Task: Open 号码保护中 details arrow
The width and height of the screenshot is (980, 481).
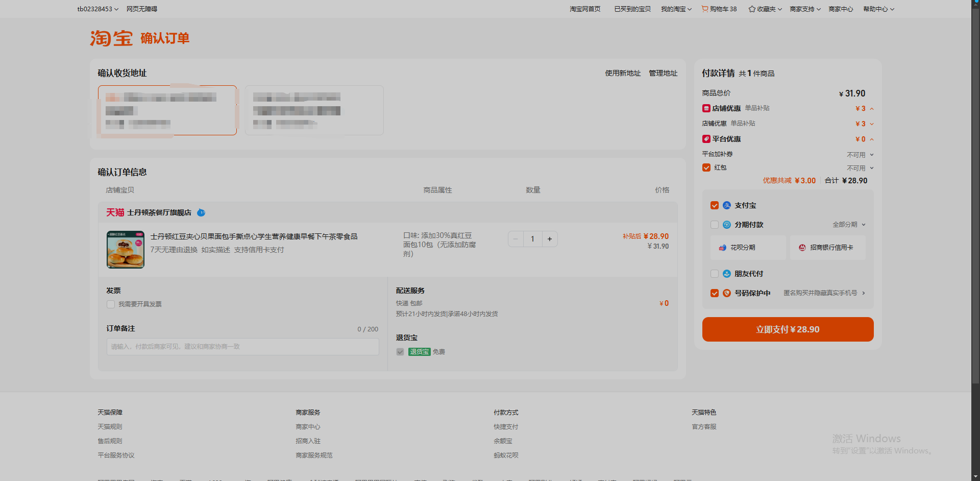Action: coord(864,293)
